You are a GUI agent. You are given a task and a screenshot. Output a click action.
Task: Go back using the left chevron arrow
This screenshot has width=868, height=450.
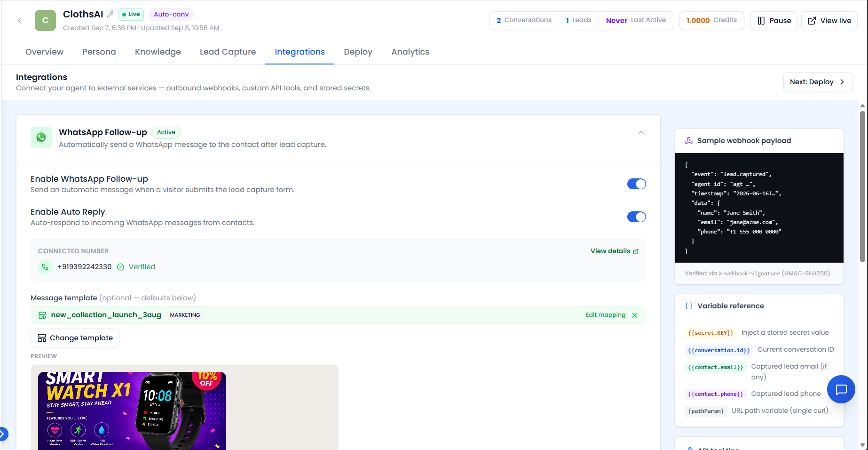[x=20, y=21]
